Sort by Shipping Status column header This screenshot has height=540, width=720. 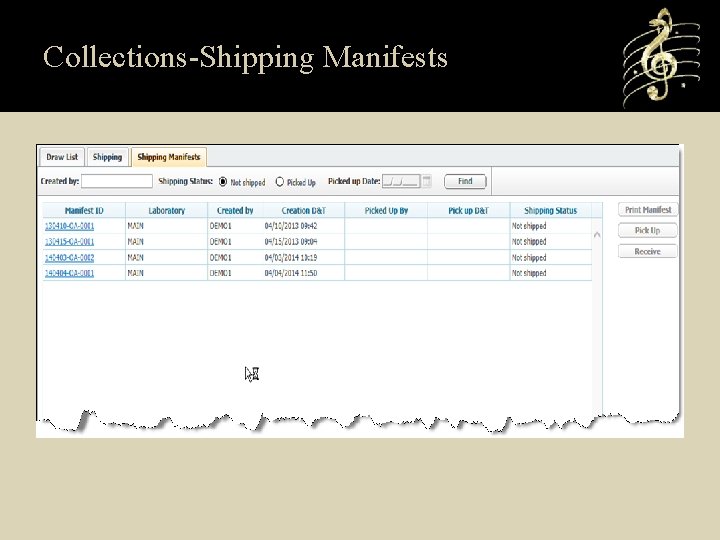coord(551,211)
